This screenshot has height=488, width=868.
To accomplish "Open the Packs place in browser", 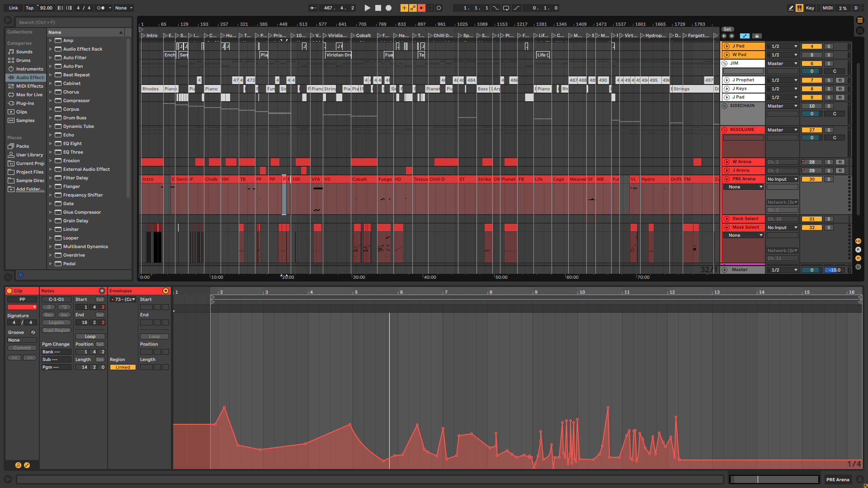I will [x=23, y=146].
